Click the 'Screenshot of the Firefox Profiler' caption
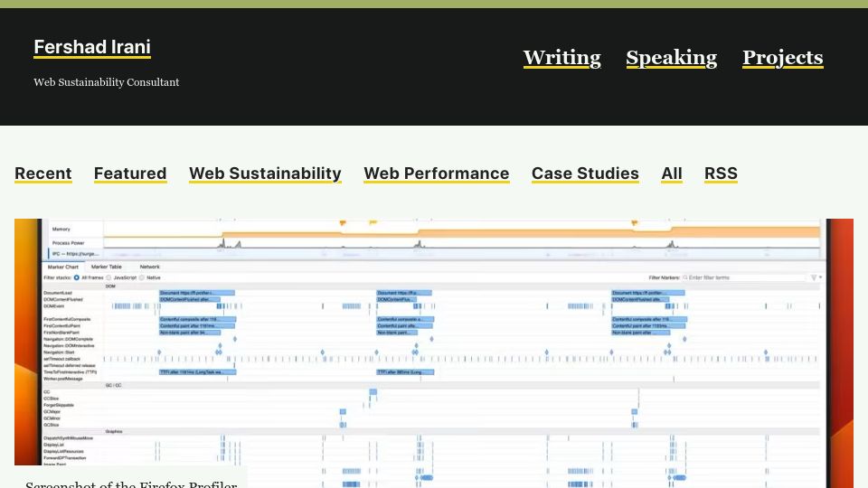The image size is (868, 488). 131,483
